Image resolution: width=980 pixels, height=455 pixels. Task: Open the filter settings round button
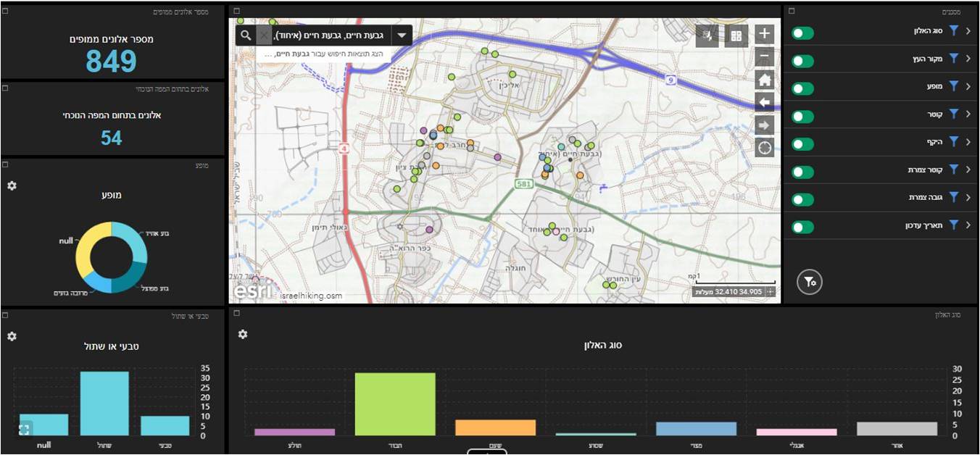809,282
